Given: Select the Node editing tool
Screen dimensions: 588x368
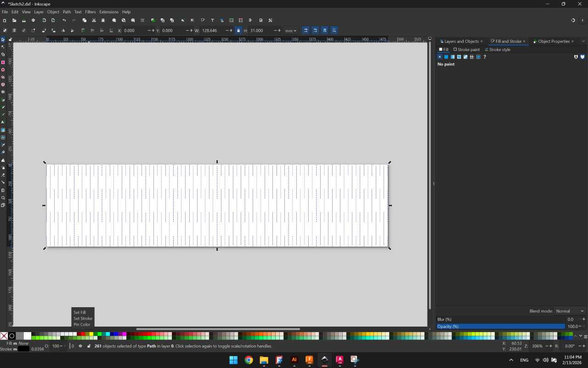Looking at the screenshot, I should coord(3,46).
